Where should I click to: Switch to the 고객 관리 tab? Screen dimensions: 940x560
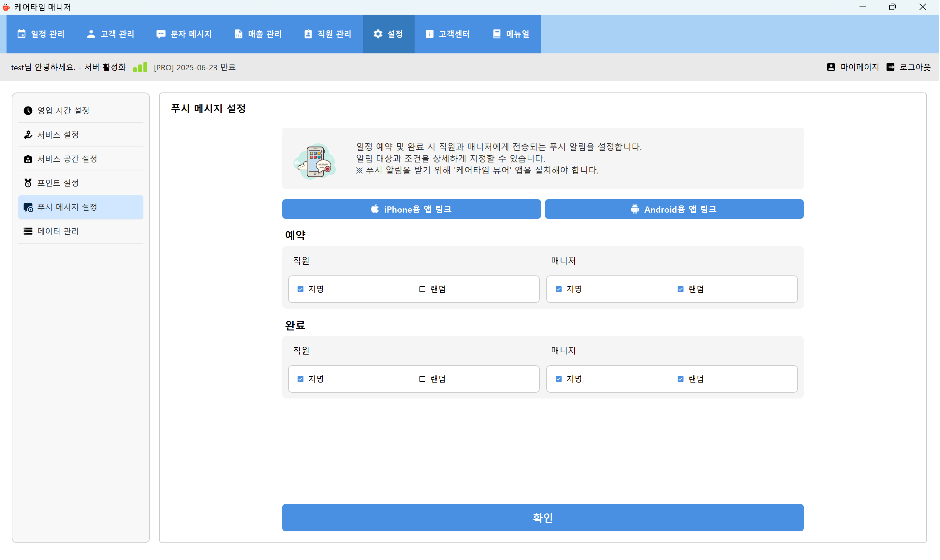[110, 34]
